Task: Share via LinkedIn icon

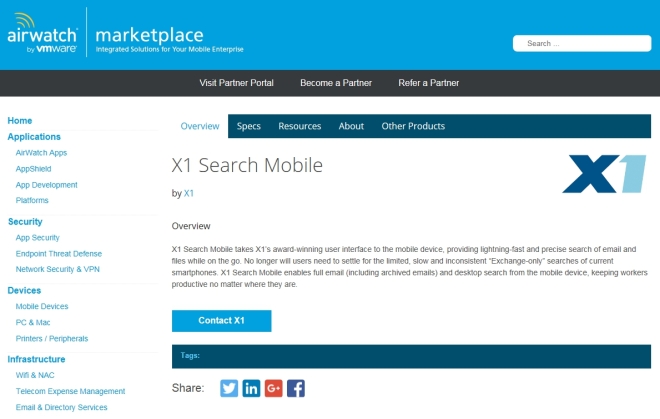Action: [x=251, y=388]
